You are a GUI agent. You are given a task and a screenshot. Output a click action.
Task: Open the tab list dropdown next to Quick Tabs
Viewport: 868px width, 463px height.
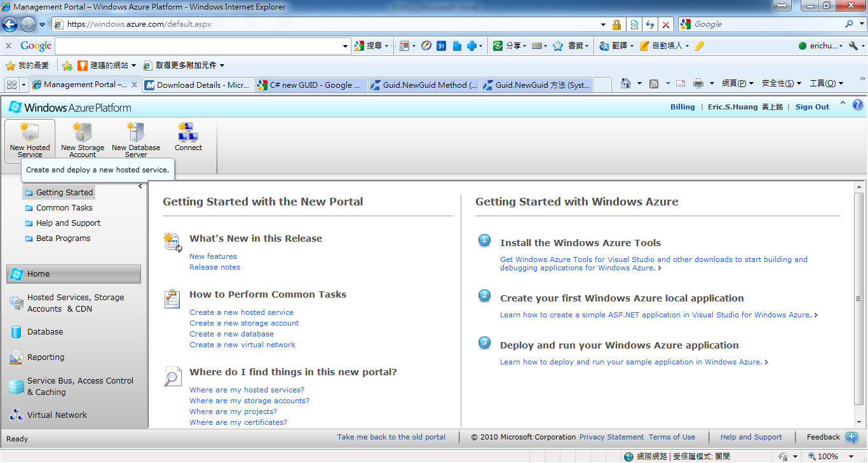click(x=24, y=85)
